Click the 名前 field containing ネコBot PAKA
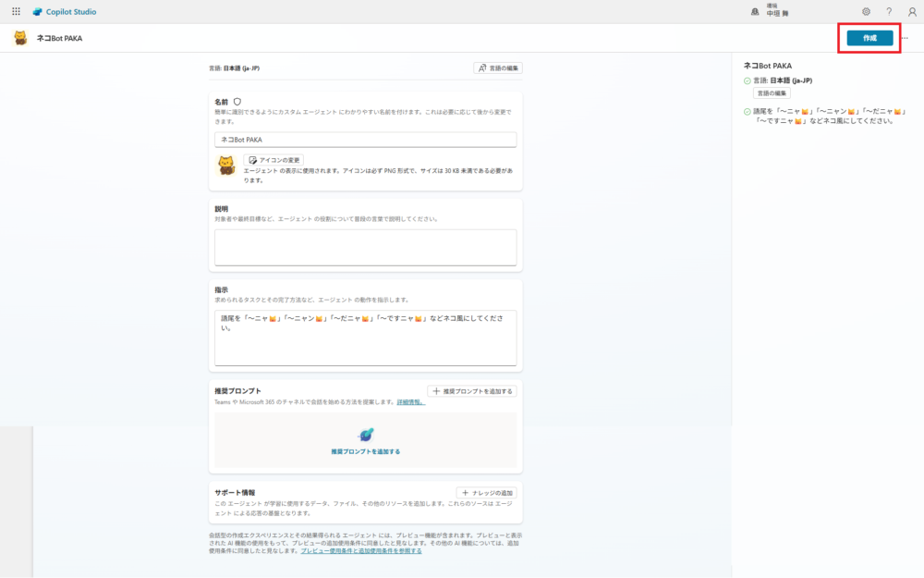 [365, 140]
